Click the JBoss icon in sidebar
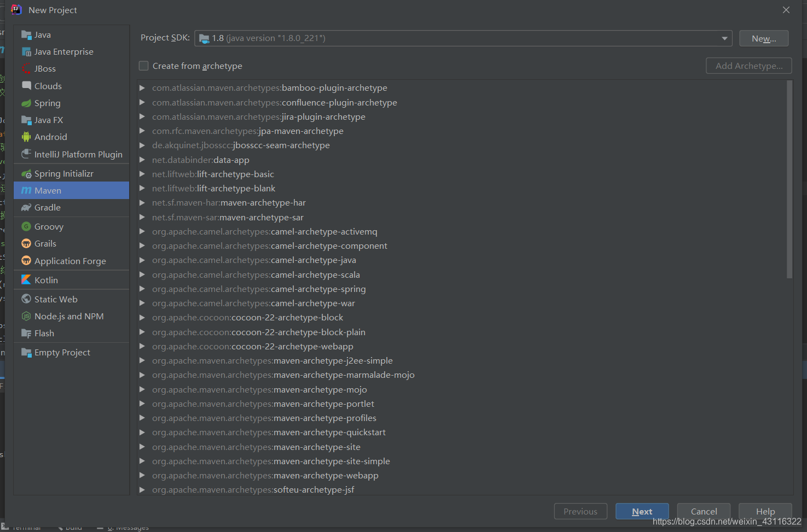The image size is (807, 532). pos(26,69)
